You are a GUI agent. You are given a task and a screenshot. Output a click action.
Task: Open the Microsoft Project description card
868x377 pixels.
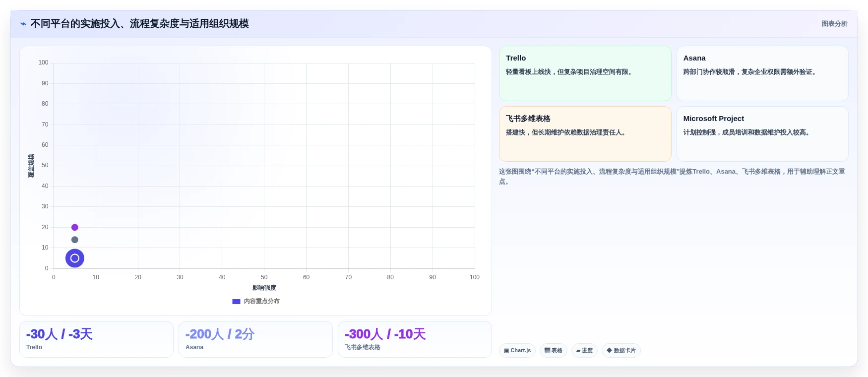click(x=762, y=134)
